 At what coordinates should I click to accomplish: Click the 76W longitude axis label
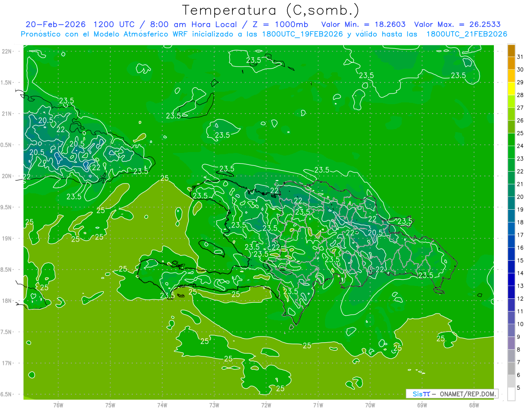[x=58, y=405]
